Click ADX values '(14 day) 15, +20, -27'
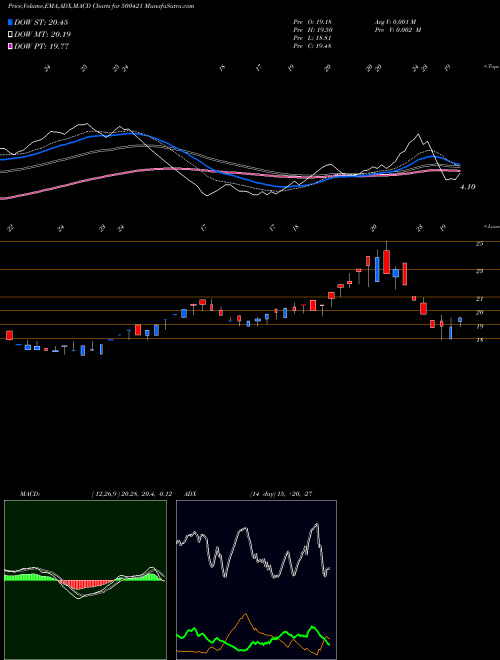Image resolution: width=500 pixels, height=660 pixels. pos(281,494)
